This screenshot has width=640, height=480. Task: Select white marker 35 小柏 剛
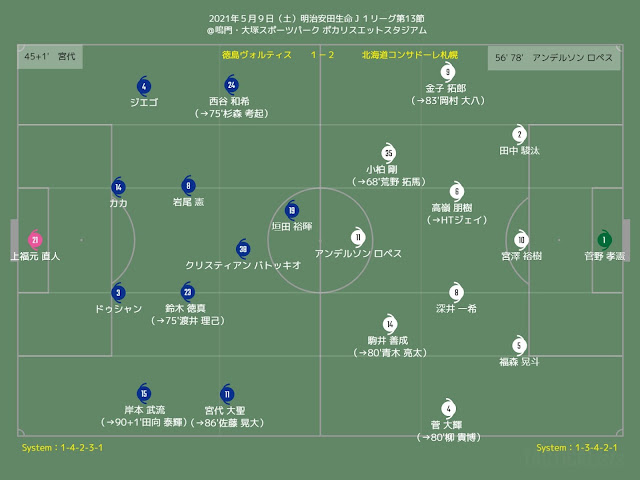(389, 153)
